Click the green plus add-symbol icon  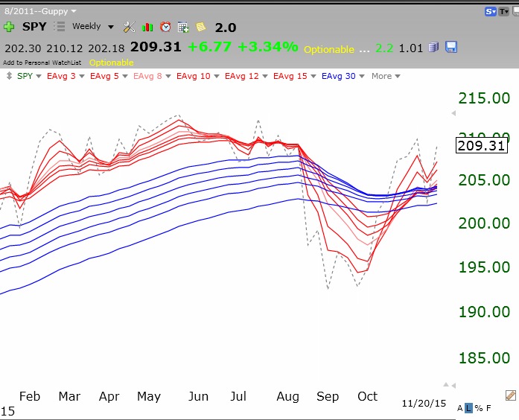(x=9, y=27)
